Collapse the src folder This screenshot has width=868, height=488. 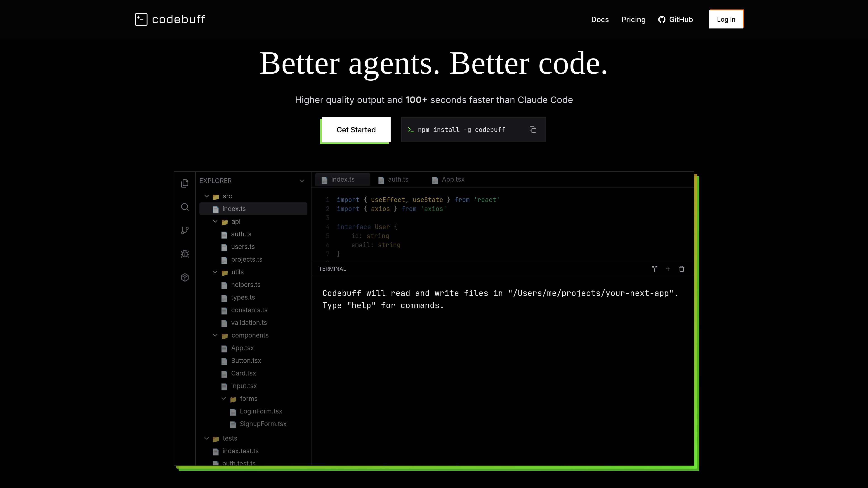[x=207, y=196]
